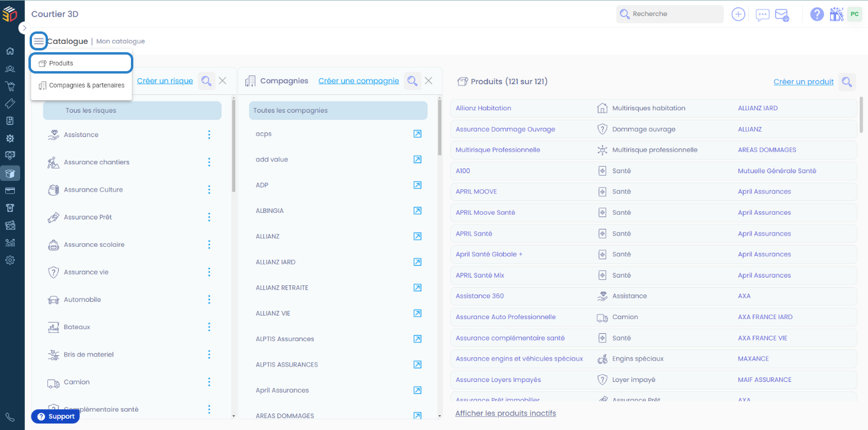Open the Allianz Habitation product
The width and height of the screenshot is (868, 430).
[483, 108]
